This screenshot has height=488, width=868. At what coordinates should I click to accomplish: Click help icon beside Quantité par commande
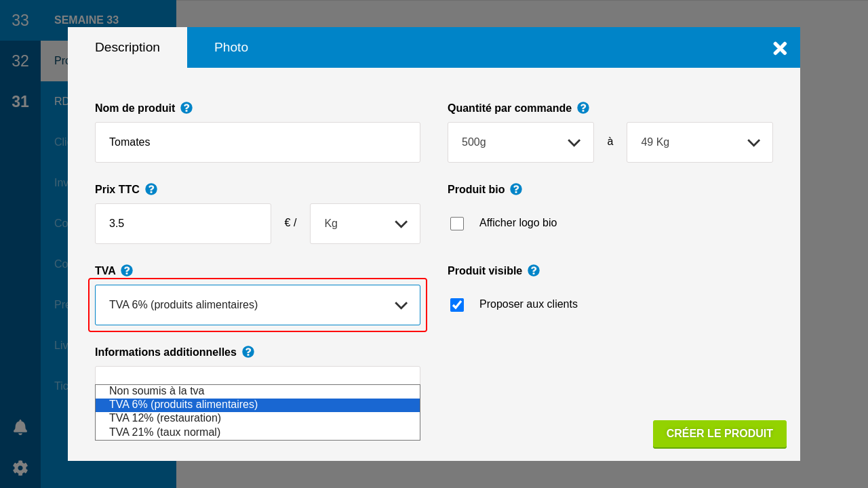click(583, 108)
